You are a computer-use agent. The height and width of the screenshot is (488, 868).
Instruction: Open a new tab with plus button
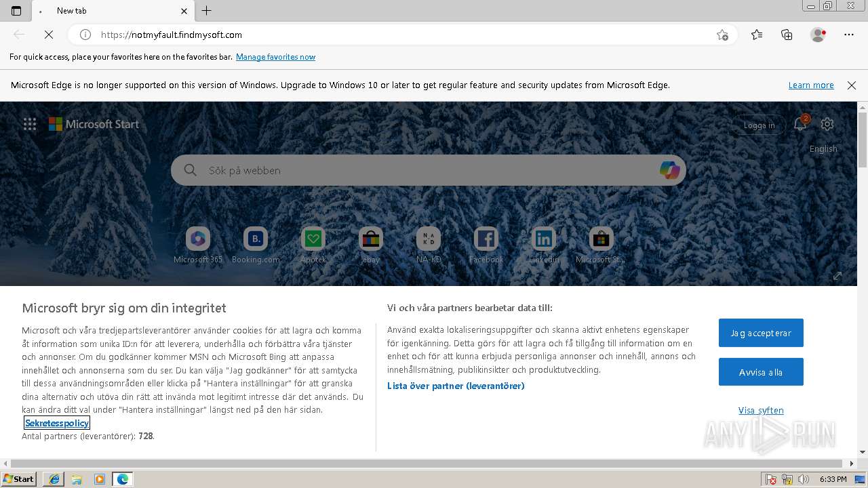pyautogui.click(x=207, y=11)
